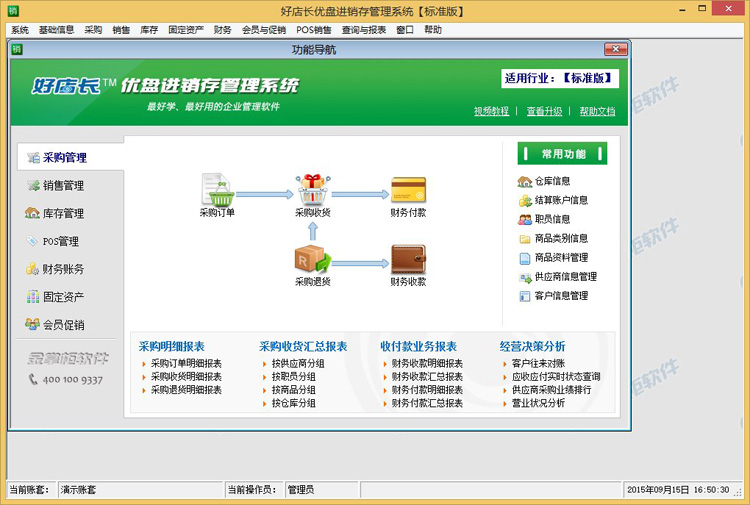
Task: Click the 管理员 operator status field
Action: click(x=321, y=490)
